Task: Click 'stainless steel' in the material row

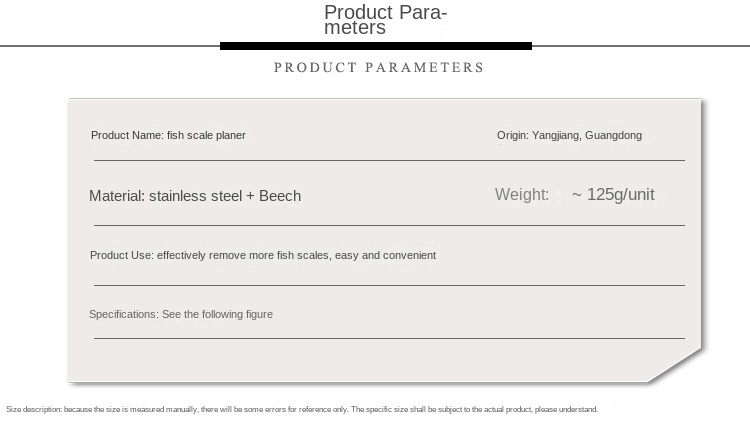Action: (x=195, y=196)
